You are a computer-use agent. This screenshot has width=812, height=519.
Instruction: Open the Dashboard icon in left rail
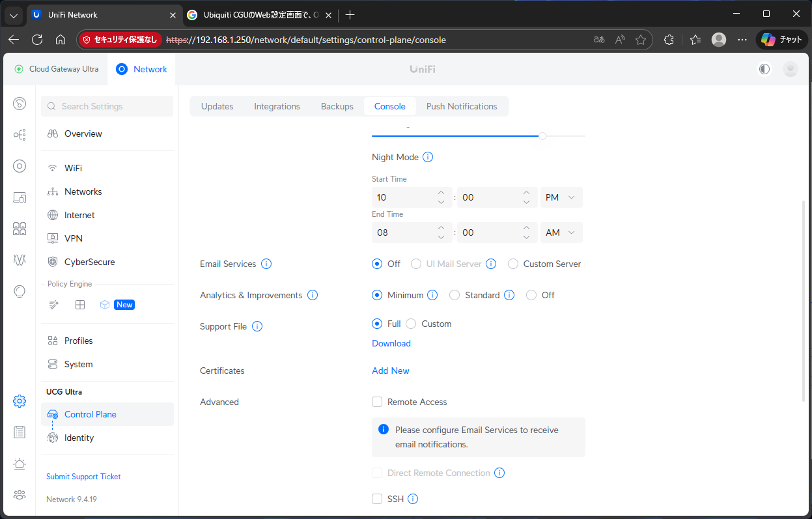coord(20,104)
